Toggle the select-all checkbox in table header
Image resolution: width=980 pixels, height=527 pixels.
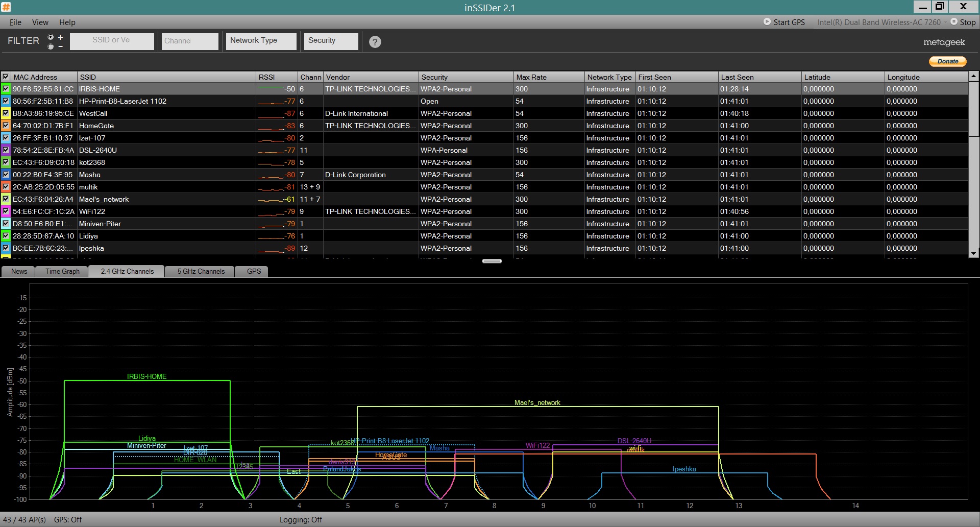6,77
